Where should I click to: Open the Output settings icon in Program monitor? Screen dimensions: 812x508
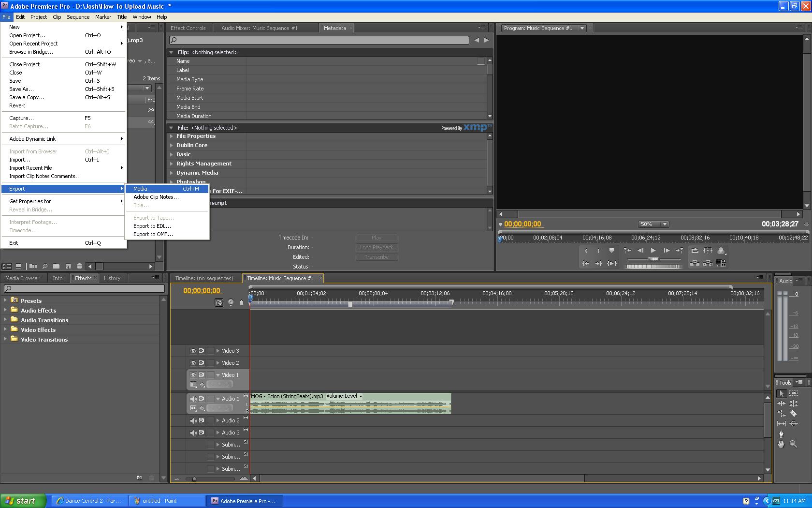click(721, 251)
